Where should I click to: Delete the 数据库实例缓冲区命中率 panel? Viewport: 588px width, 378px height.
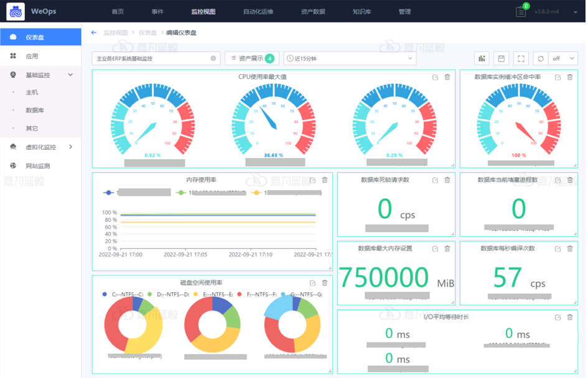point(570,77)
